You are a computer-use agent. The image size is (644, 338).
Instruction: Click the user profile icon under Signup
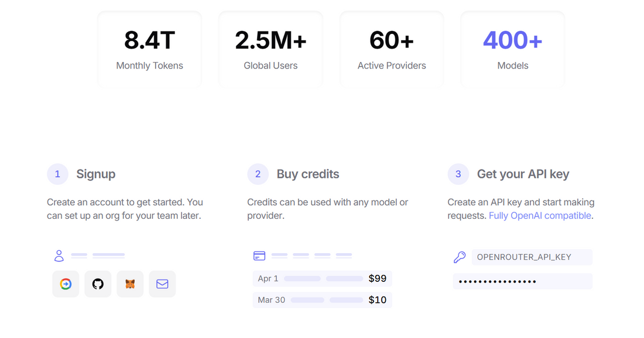(x=59, y=256)
